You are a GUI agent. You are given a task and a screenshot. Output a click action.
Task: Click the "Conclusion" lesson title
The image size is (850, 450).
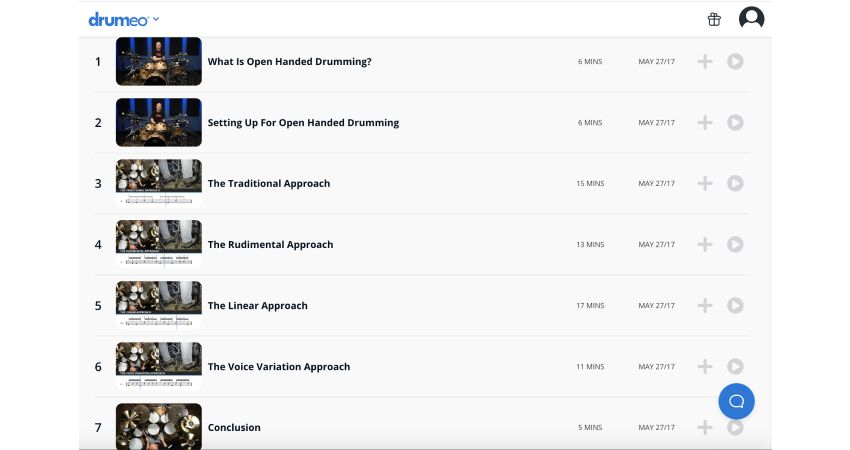[234, 428]
